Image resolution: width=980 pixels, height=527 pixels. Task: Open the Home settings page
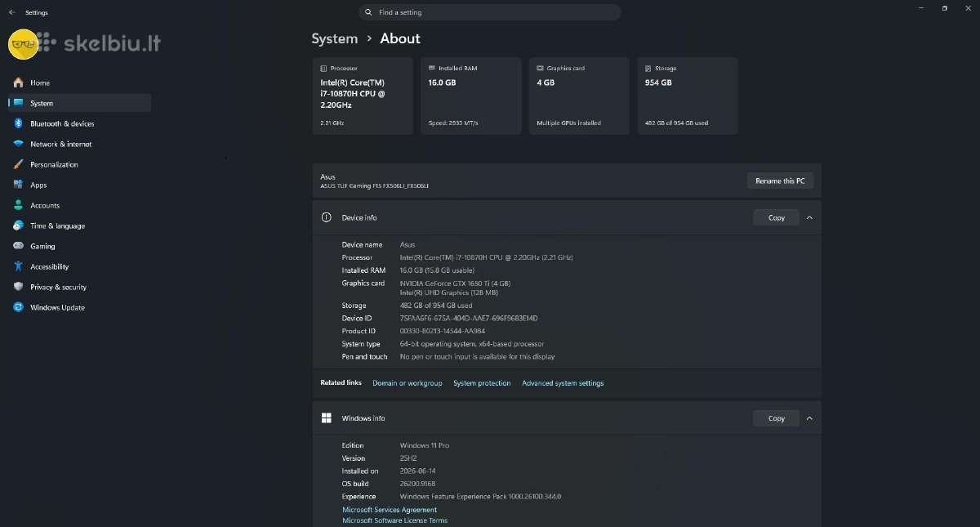(79, 83)
